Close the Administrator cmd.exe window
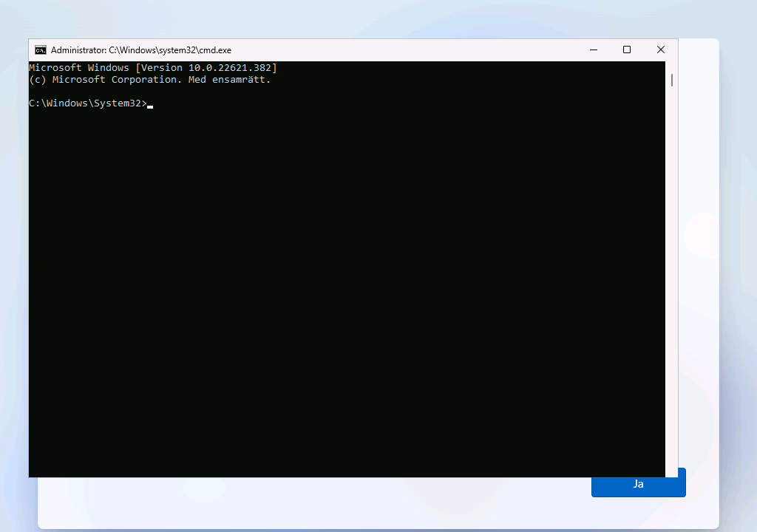 (x=661, y=50)
